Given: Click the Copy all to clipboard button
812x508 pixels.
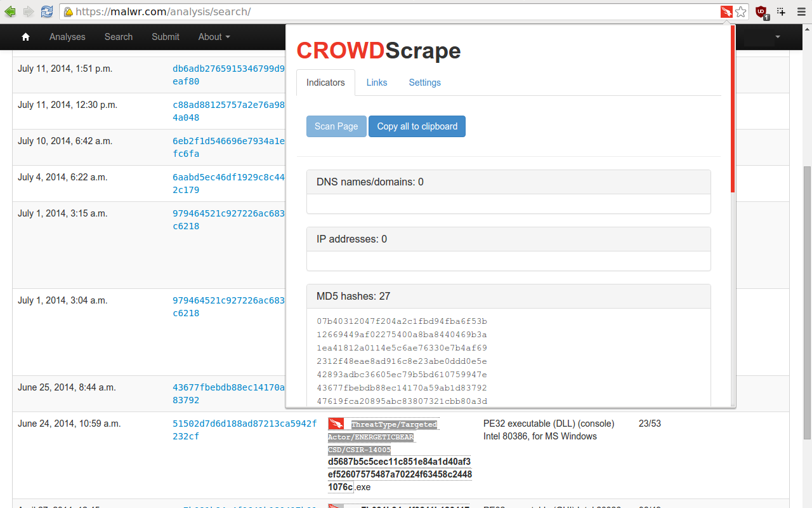Looking at the screenshot, I should click(417, 126).
